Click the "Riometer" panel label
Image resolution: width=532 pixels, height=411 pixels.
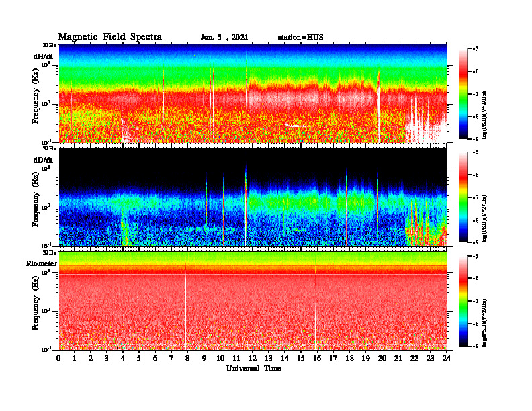tap(42, 263)
